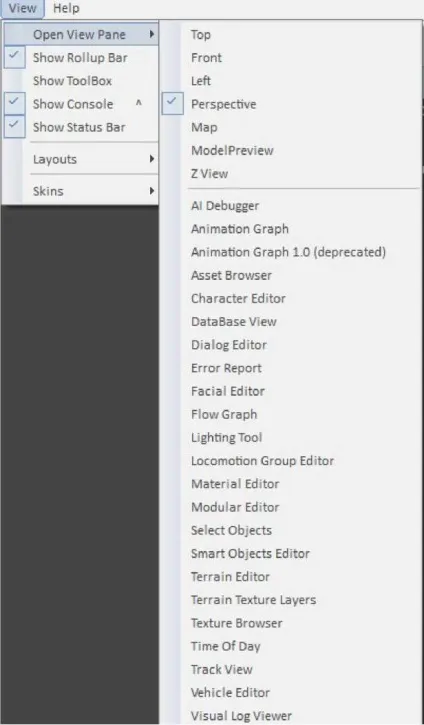Image resolution: width=424 pixels, height=725 pixels.
Task: Open the Dialog Editor
Action: [x=291, y=345]
